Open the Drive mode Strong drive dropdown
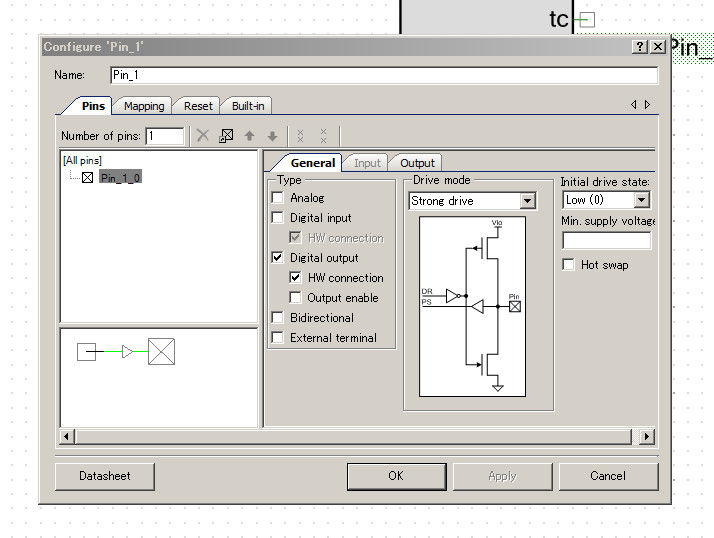The image size is (714, 538). click(x=527, y=200)
